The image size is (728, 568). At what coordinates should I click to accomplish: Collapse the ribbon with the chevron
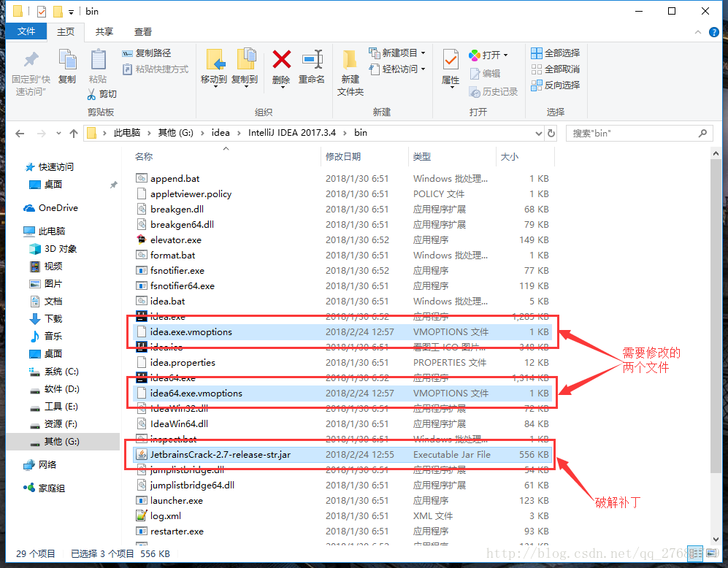tap(698, 32)
